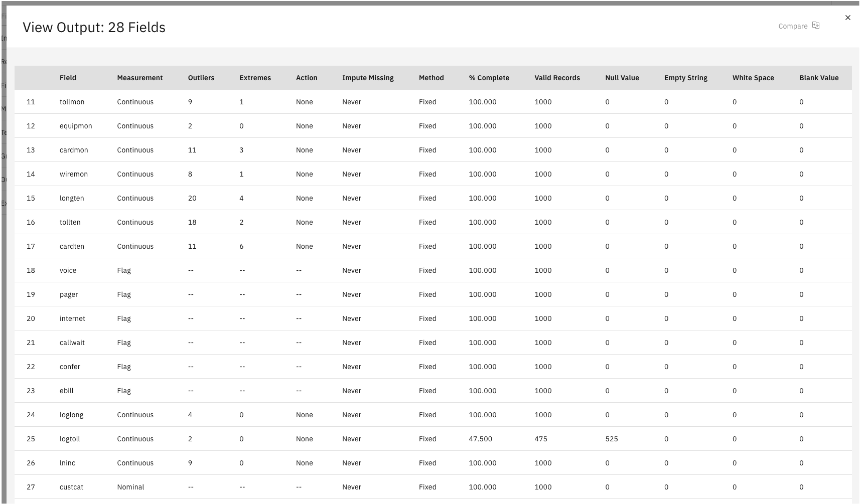The width and height of the screenshot is (865, 504).
Task: Select row number 22 confer
Action: coord(433,367)
